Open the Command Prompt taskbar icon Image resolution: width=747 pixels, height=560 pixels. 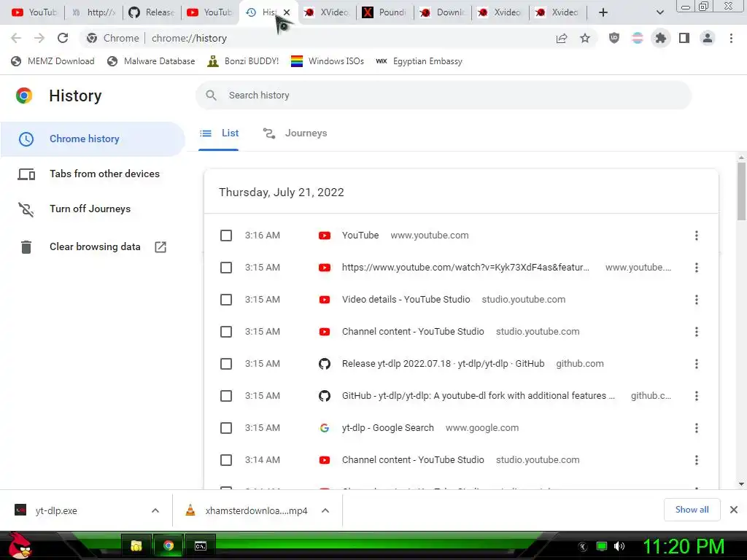click(x=201, y=545)
